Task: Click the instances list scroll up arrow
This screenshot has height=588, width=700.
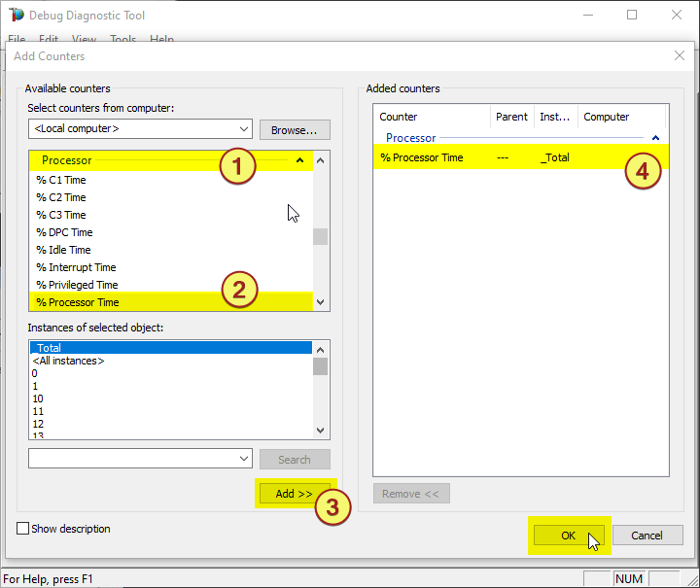Action: [x=320, y=349]
